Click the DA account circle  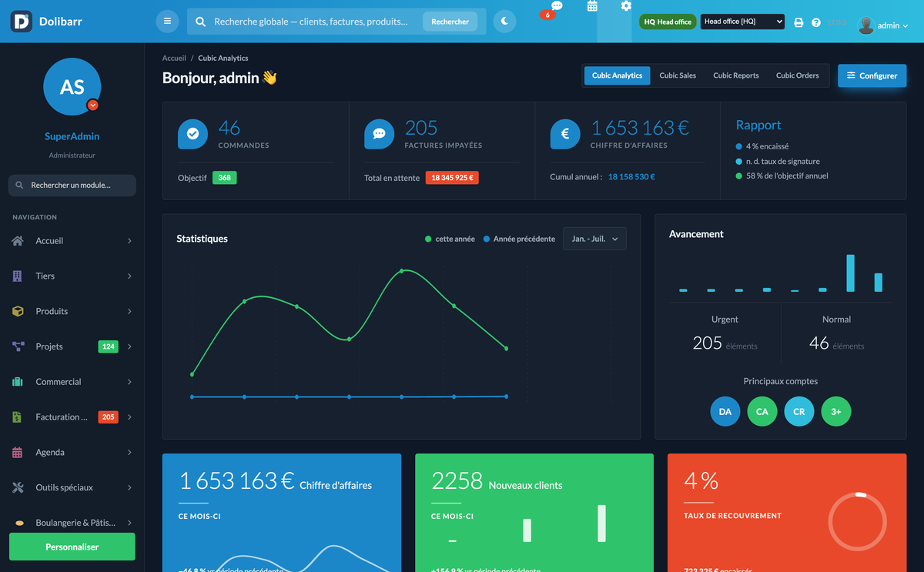point(725,411)
